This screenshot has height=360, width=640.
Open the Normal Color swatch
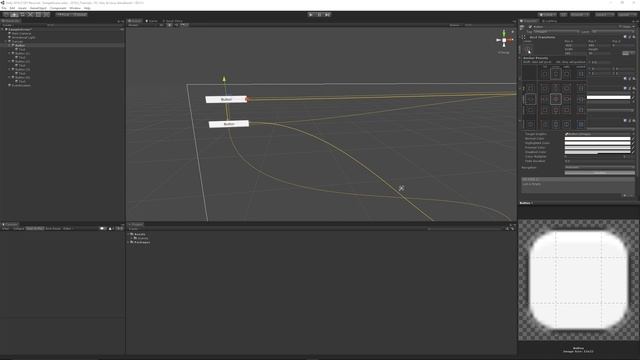coord(598,139)
